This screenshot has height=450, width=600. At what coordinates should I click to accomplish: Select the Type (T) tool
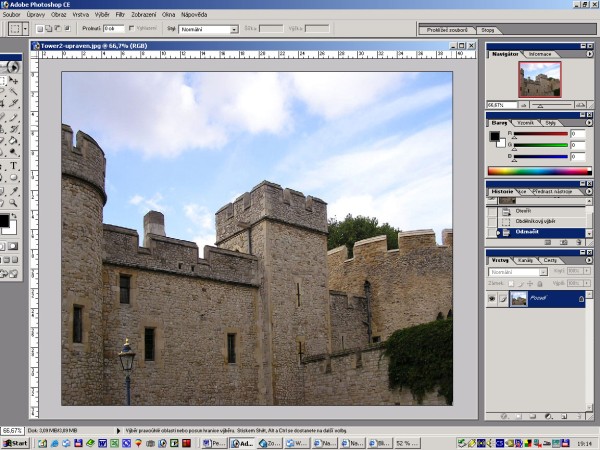[x=12, y=166]
